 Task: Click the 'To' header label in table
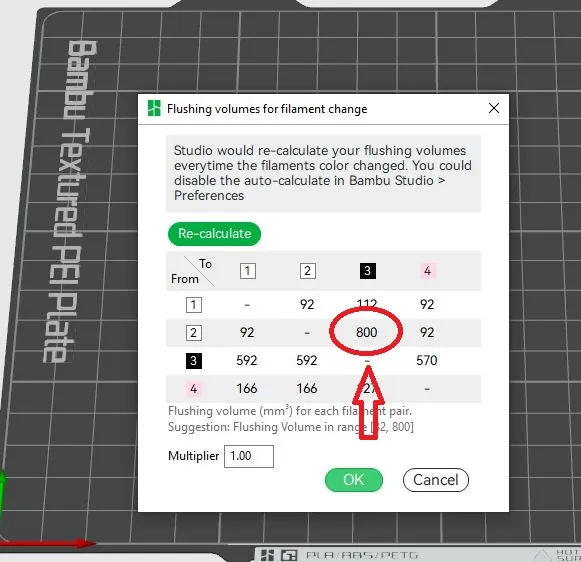(206, 264)
